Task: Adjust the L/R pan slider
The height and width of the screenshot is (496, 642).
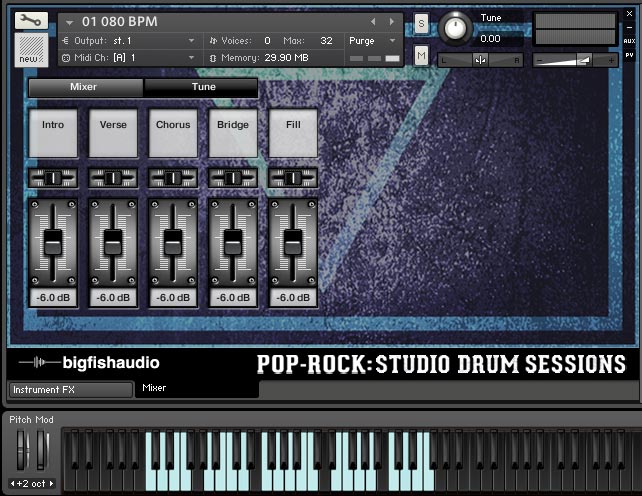Action: (480, 60)
